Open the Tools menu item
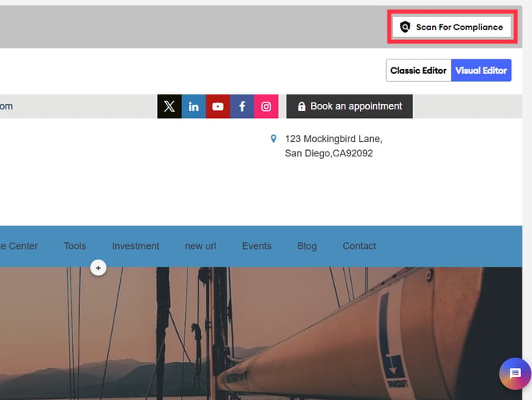This screenshot has height=400, width=532. point(75,246)
